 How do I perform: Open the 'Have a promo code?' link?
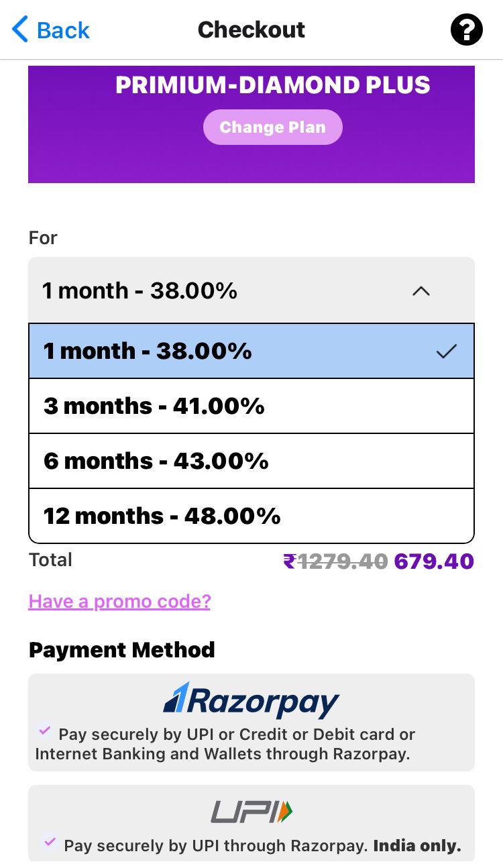pyautogui.click(x=119, y=601)
